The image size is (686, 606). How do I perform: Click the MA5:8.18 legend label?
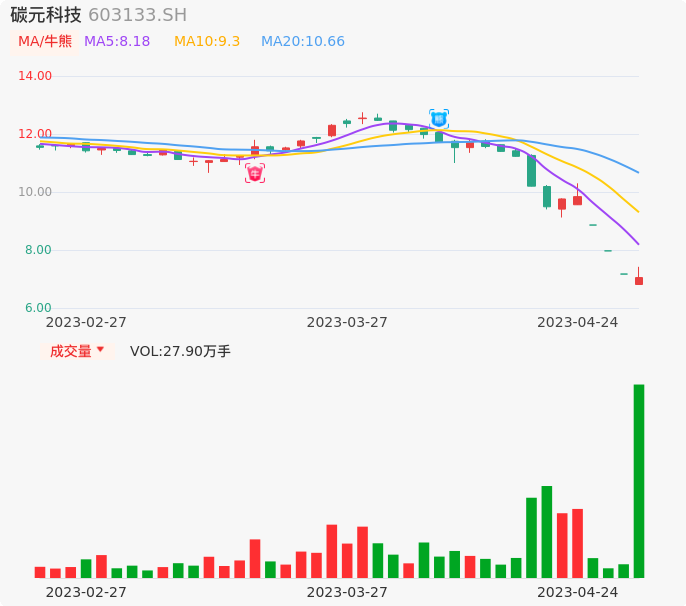pos(117,42)
